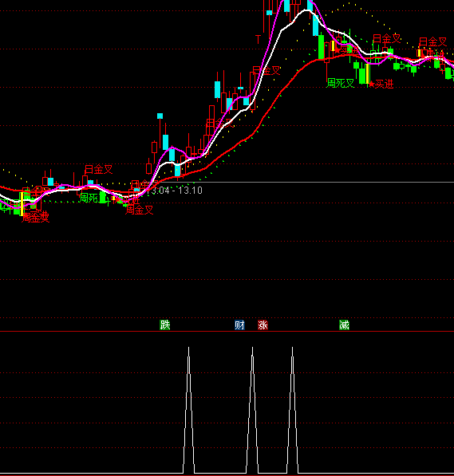Click the large green candle under the peak

[322, 47]
